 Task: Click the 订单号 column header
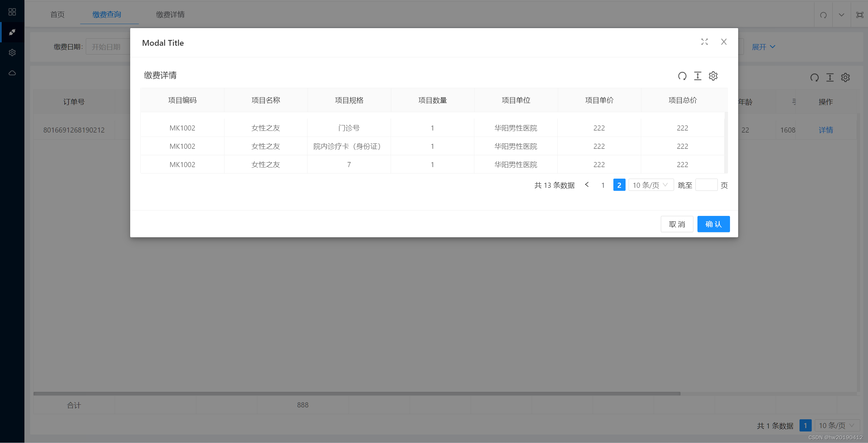click(74, 102)
